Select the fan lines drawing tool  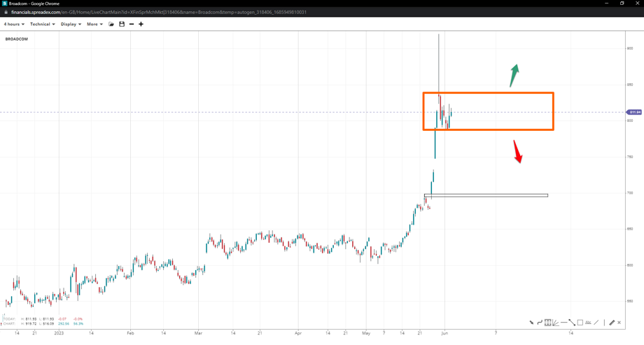556,323
